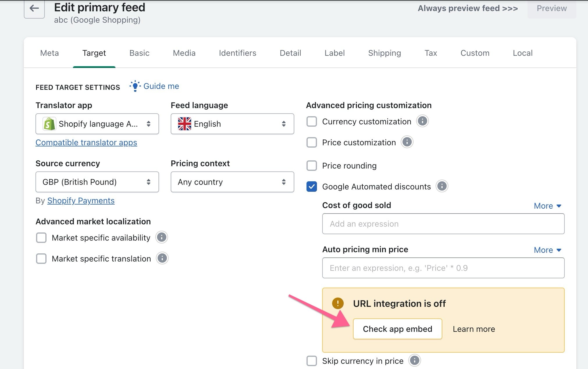Viewport: 588px width, 369px height.
Task: Enable Price customization checkbox
Action: click(x=312, y=142)
